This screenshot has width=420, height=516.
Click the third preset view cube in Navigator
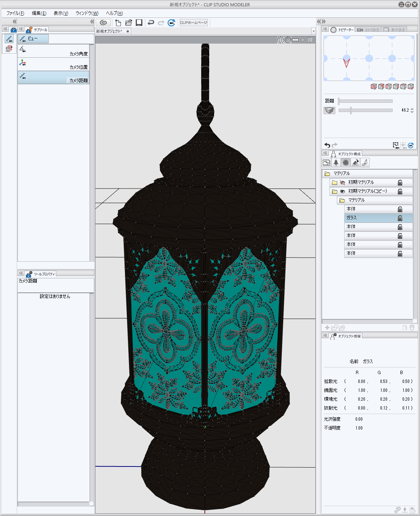389,86
